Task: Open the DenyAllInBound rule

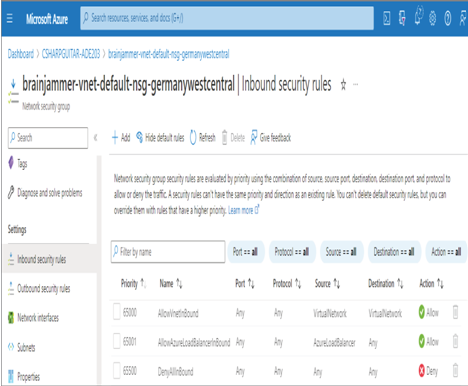Action: pos(175,372)
